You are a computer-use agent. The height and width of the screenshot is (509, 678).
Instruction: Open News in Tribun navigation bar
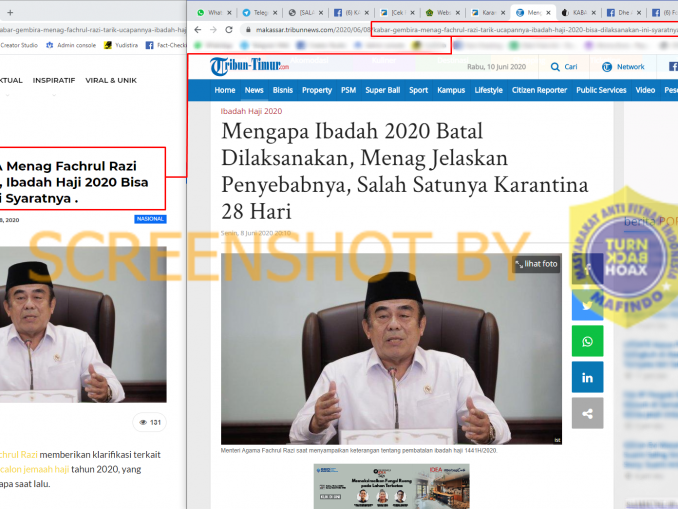(254, 90)
